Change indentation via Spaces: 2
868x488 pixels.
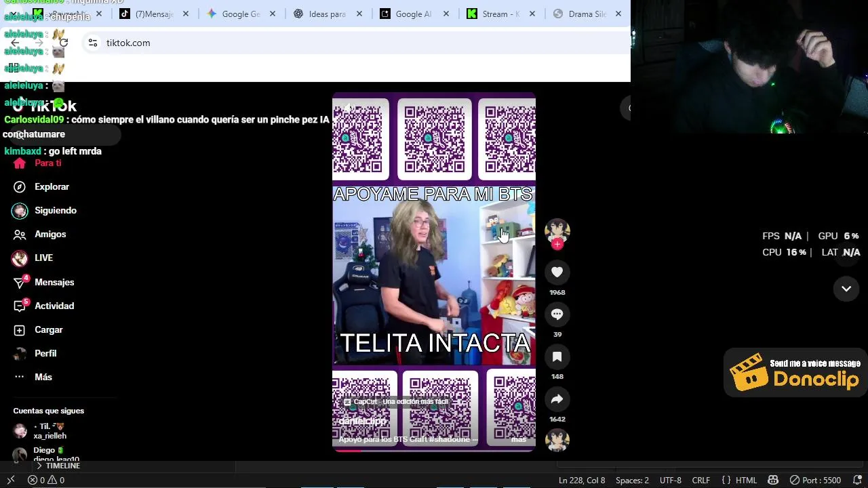coord(632,480)
